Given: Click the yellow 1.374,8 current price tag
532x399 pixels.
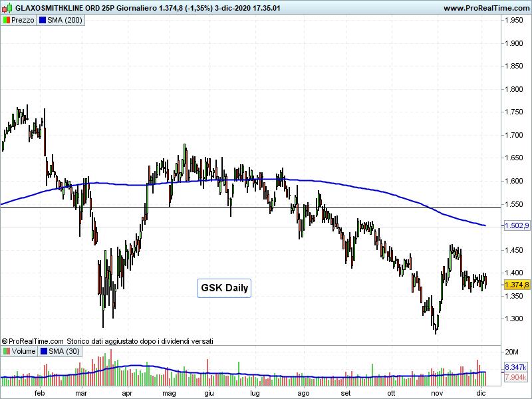Looking at the screenshot, I should [517, 285].
